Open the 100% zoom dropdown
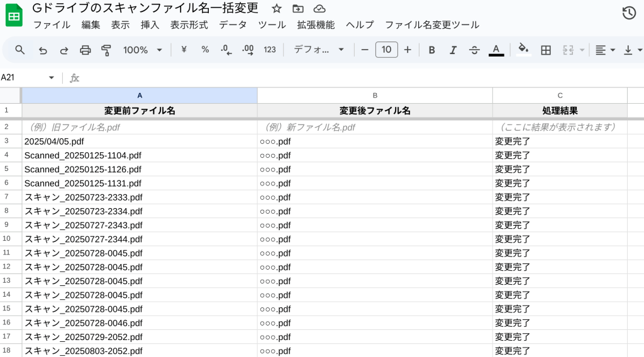 [143, 50]
